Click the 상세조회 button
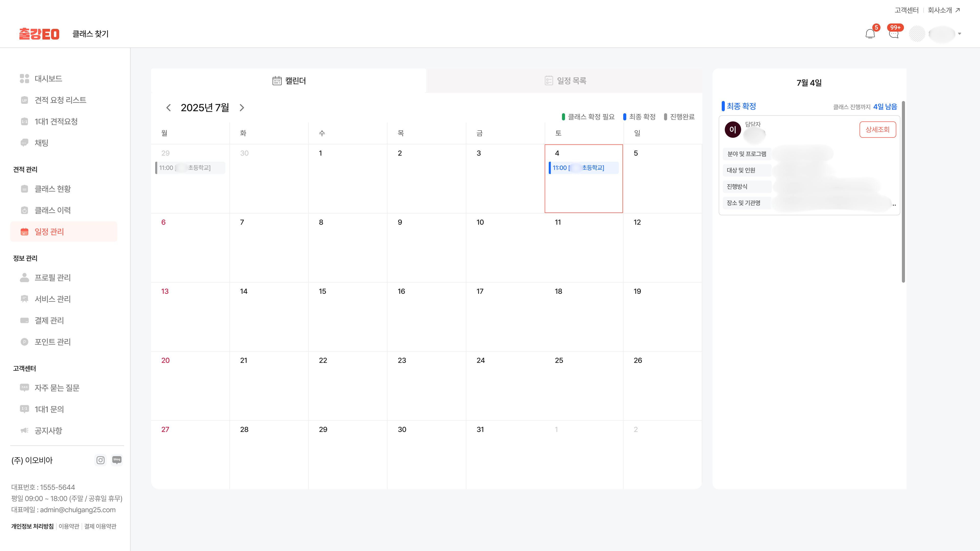The width and height of the screenshot is (980, 551). 878,130
